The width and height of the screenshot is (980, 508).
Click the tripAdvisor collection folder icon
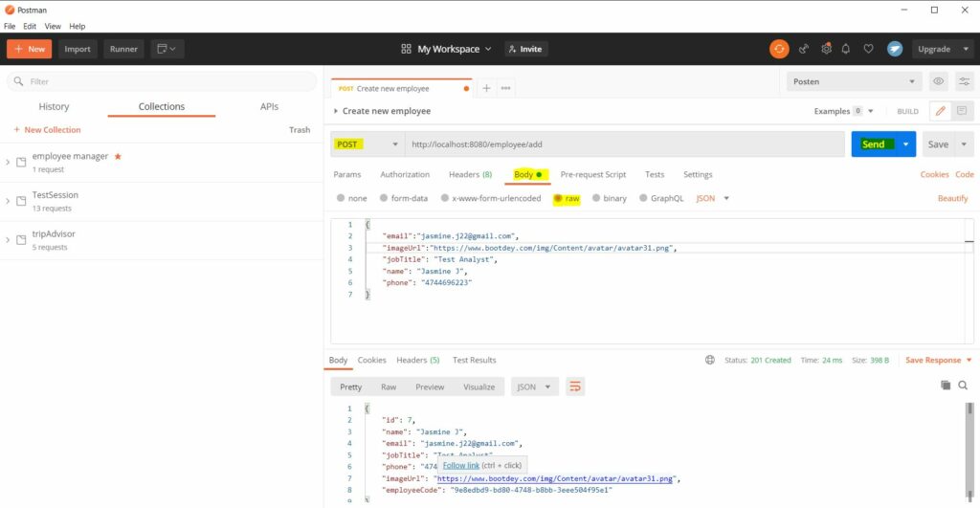(x=21, y=240)
